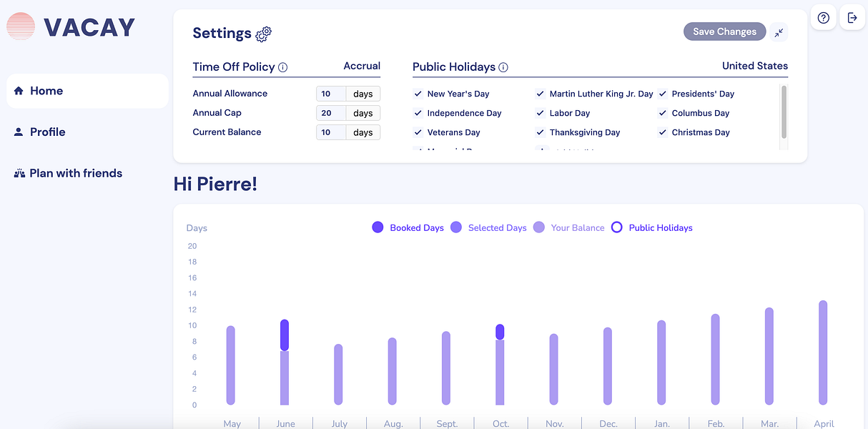Image resolution: width=868 pixels, height=429 pixels.
Task: Click the Vacay sun logo icon
Action: (x=21, y=26)
